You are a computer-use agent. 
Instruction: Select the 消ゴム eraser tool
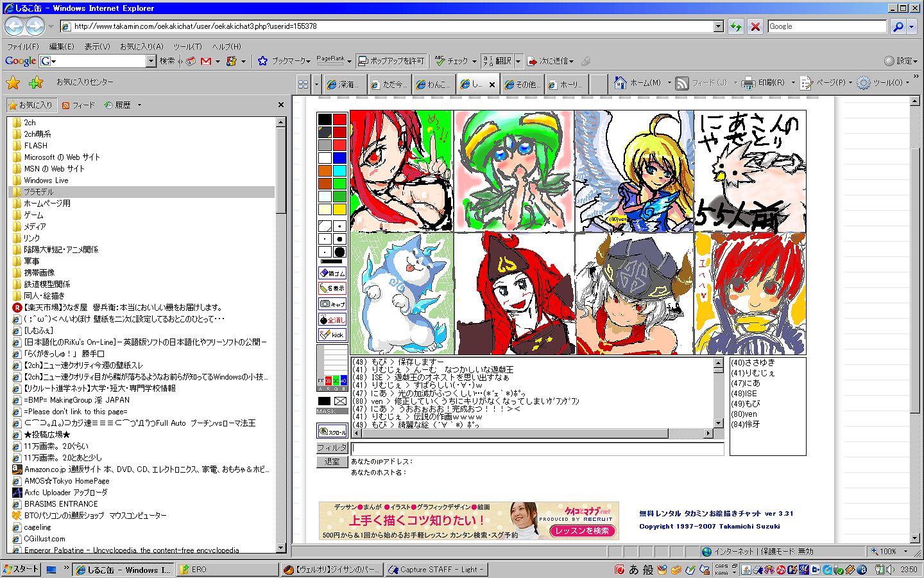(x=332, y=273)
